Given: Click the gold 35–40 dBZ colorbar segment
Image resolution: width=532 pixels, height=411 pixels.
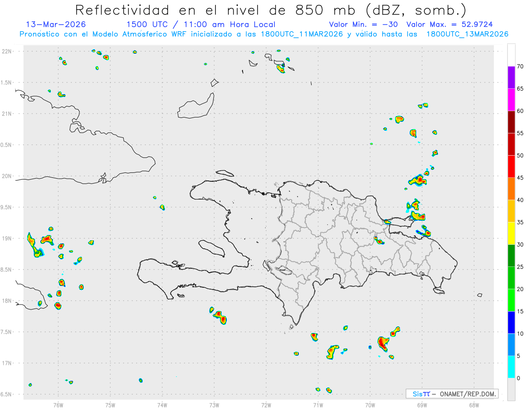Looking at the screenshot, I should point(511,211).
